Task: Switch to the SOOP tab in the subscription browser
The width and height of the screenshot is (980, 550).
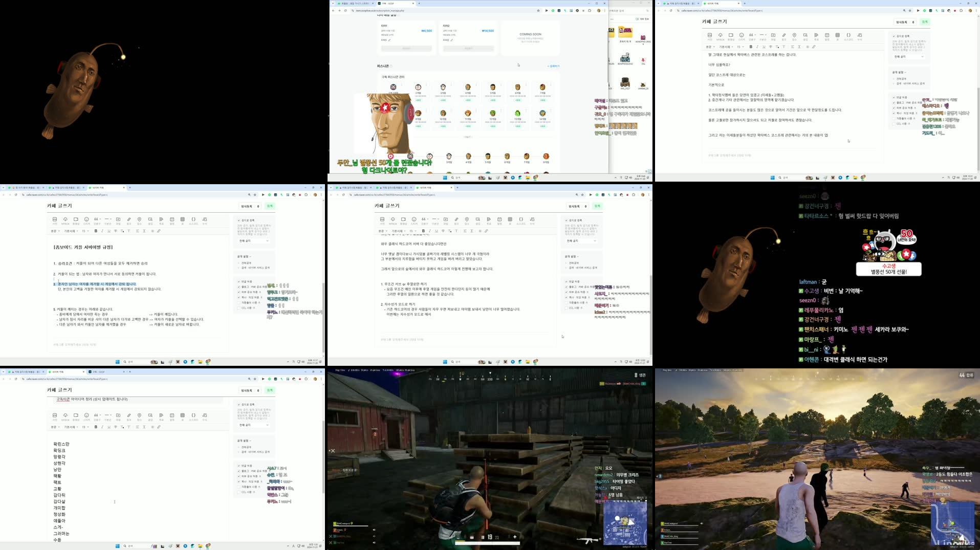Action: pos(395,3)
